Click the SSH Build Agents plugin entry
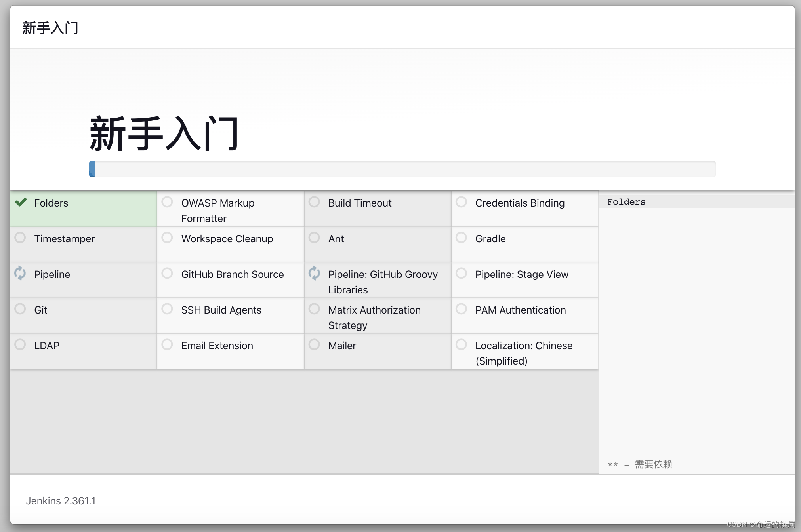This screenshot has height=532, width=801. tap(221, 310)
